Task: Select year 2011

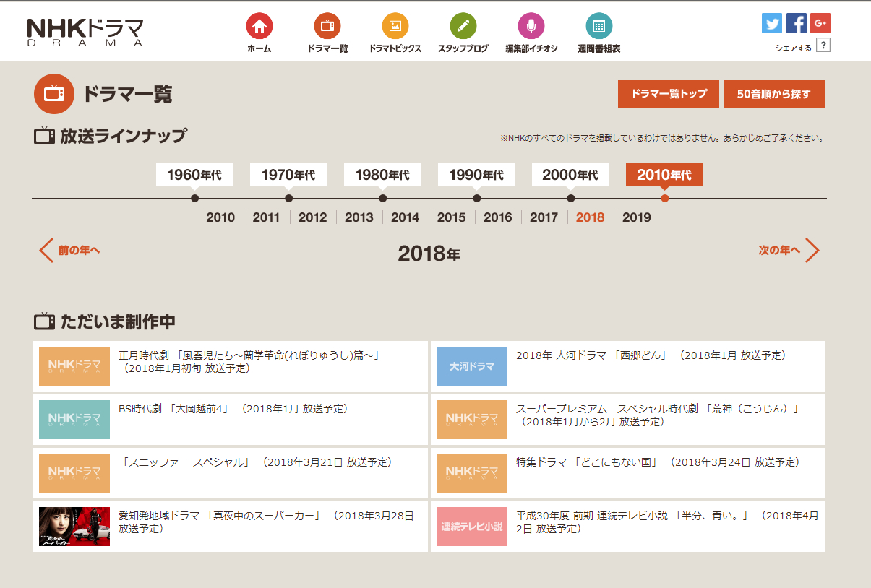Action: point(266,217)
